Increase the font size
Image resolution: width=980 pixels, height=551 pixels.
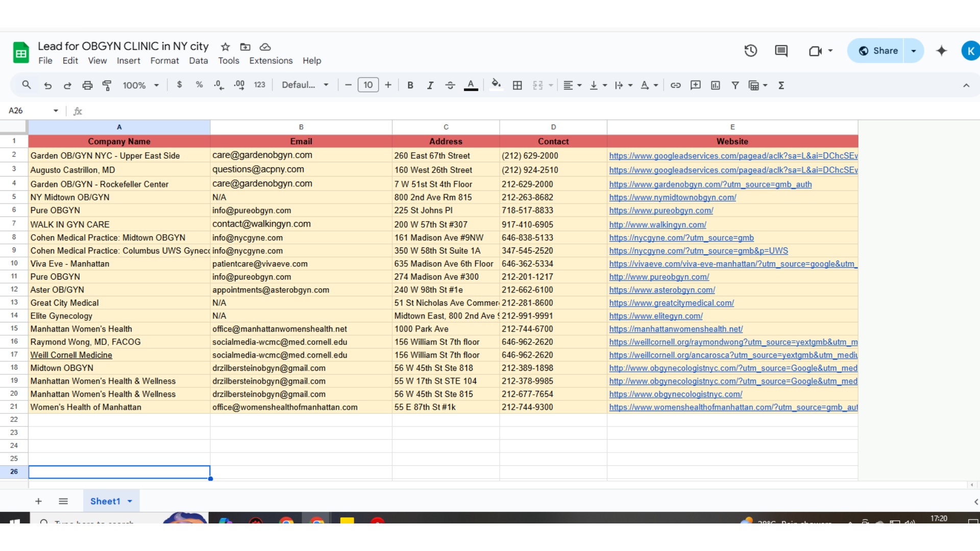point(388,85)
